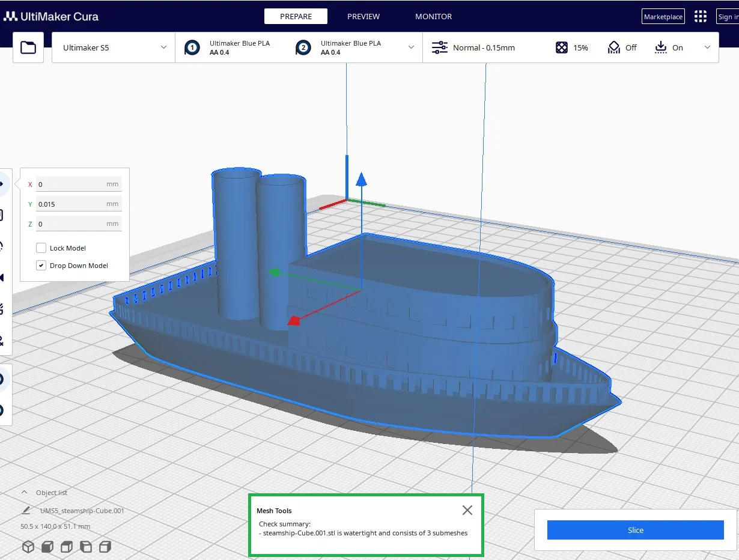Image resolution: width=739 pixels, height=560 pixels.
Task: Select the front view cube icon
Action: [47, 547]
